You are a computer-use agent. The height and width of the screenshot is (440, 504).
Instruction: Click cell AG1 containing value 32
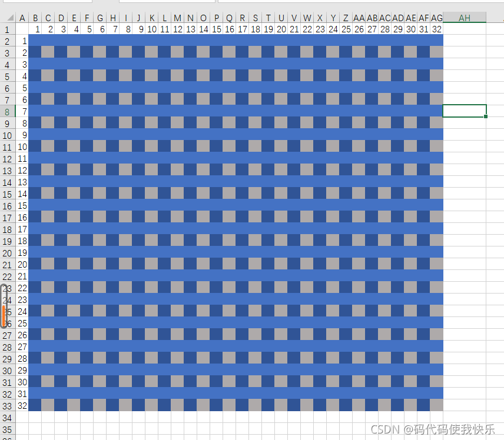pos(436,29)
